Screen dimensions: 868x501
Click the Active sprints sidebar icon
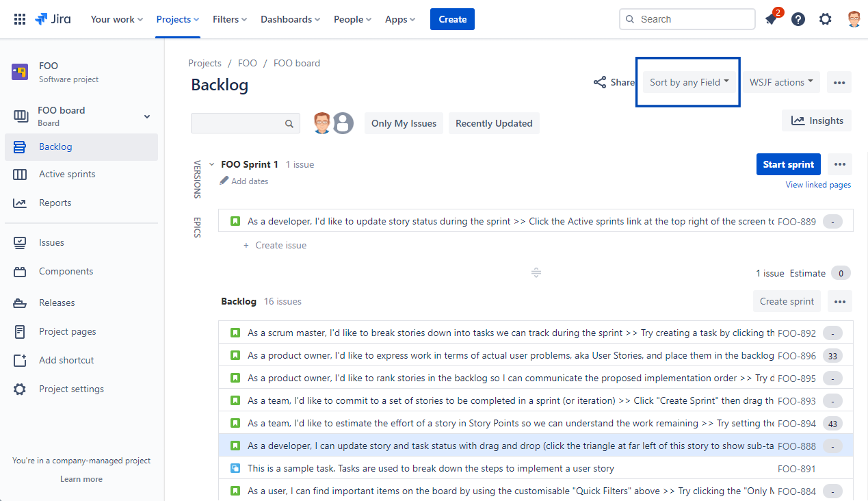click(20, 175)
